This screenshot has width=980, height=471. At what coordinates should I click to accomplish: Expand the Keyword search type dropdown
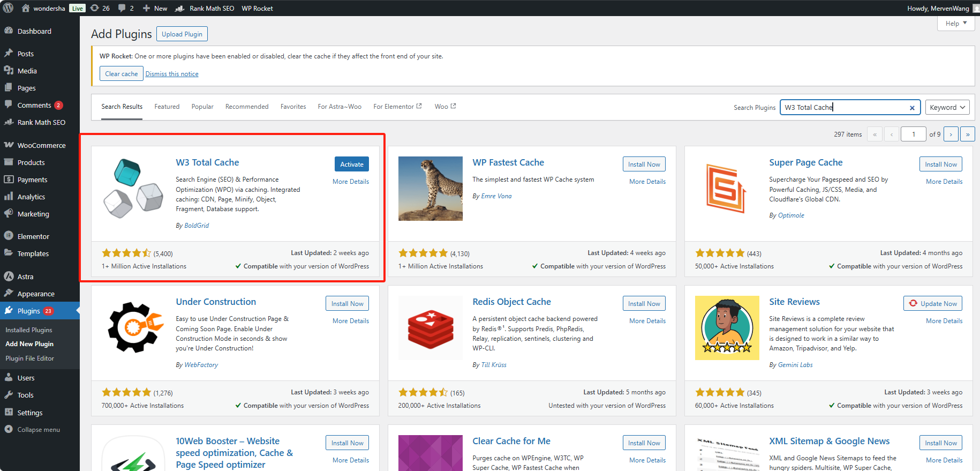[x=947, y=107]
